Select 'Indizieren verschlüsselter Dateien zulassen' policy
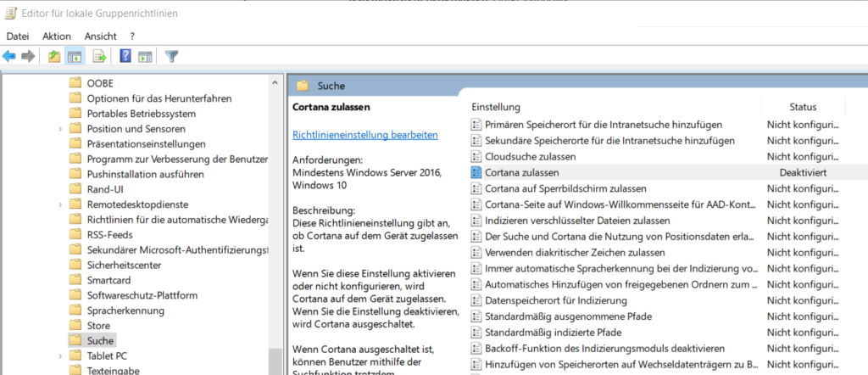This screenshot has width=868, height=375. [x=577, y=221]
